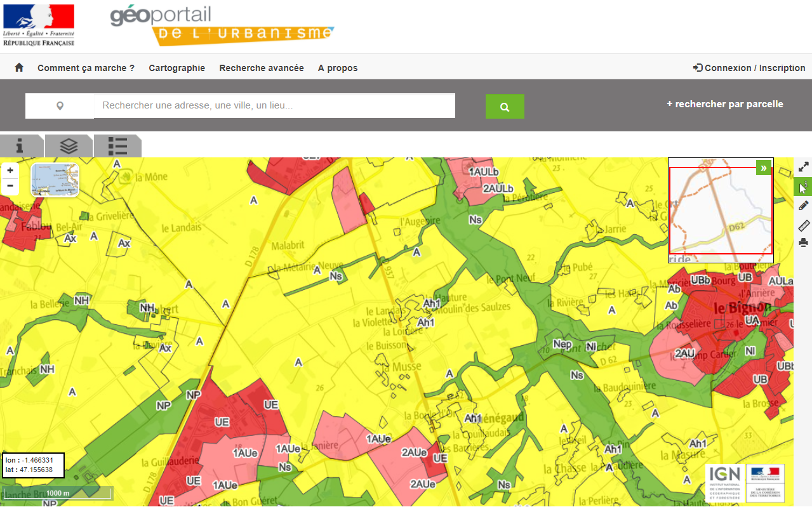This screenshot has height=507, width=812.
Task: Click the Ministère de la Cohésion logo
Action: pyautogui.click(x=765, y=484)
